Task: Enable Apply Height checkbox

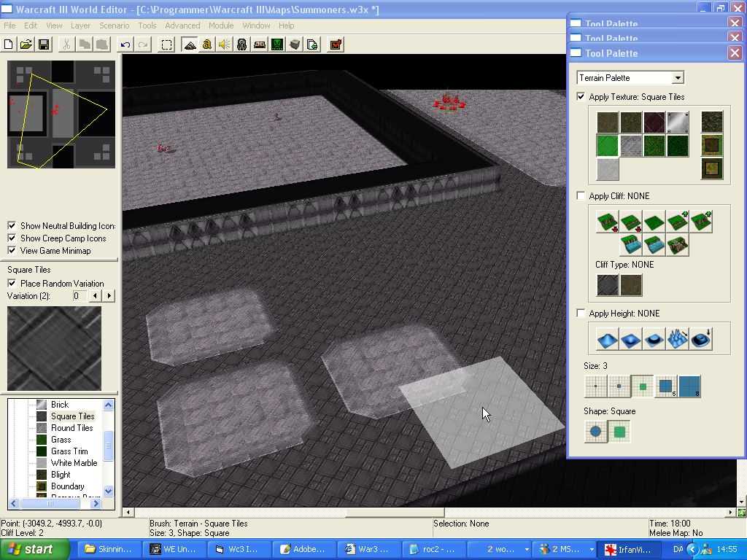Action: (x=581, y=313)
